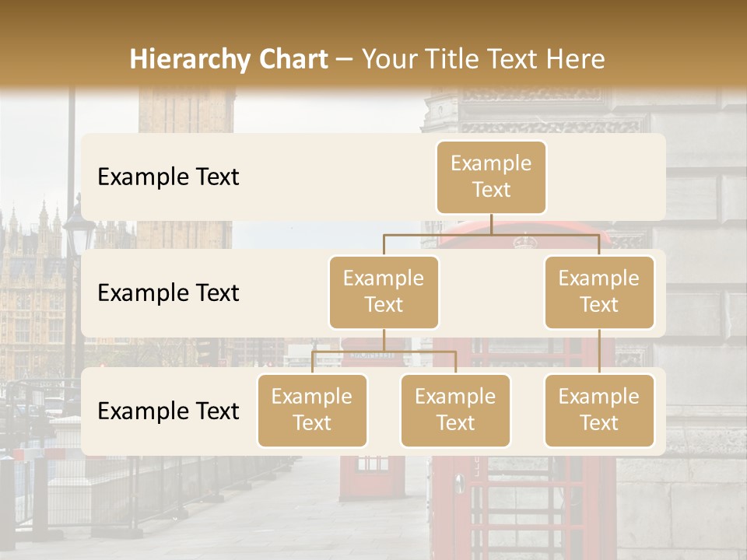
Task: Click the rightmost box in the bottom level
Action: (x=599, y=410)
